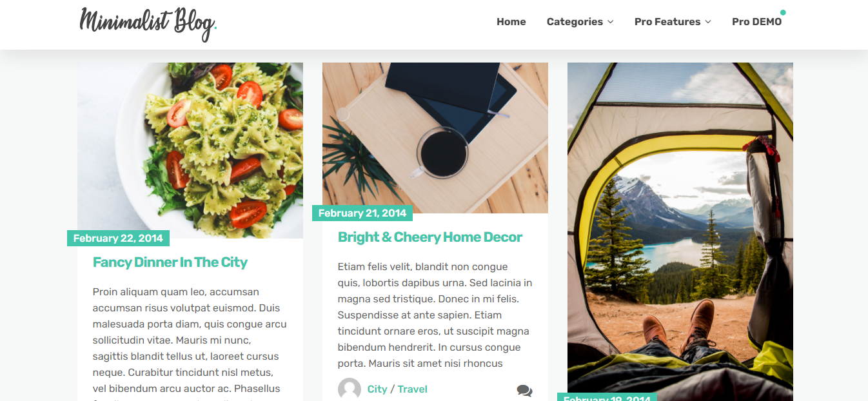The image size is (868, 401).
Task: Click the Fancy Dinner post excerpt text
Action: (x=190, y=340)
